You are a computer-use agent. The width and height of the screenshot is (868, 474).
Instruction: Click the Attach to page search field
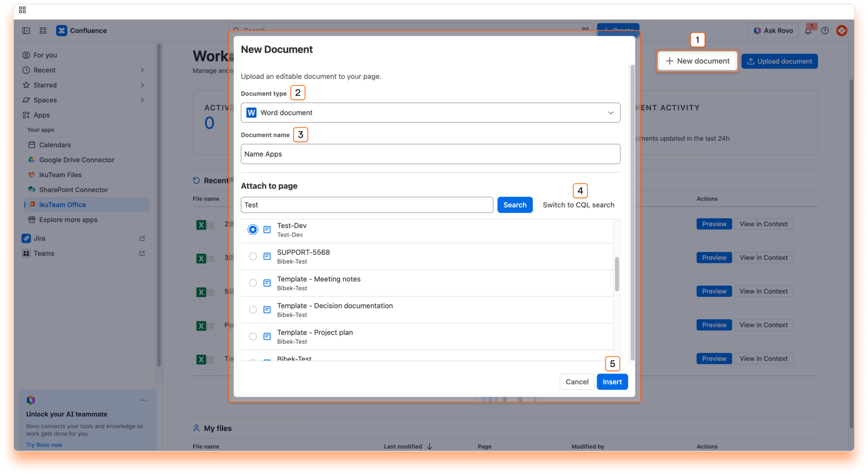tap(367, 205)
